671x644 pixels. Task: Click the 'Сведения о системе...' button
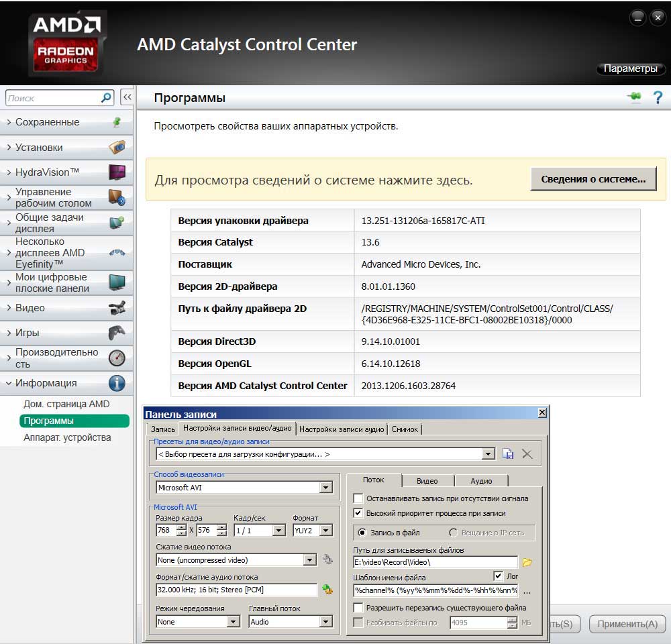(593, 180)
